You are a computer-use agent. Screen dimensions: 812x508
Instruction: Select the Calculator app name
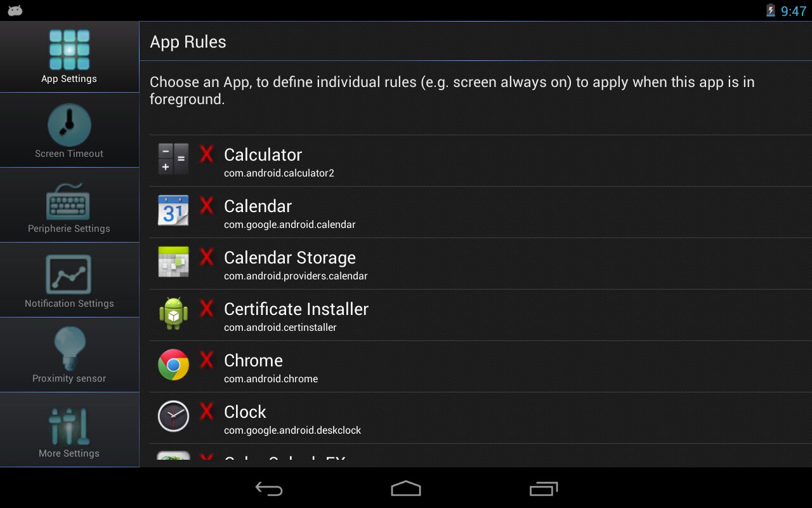point(263,155)
